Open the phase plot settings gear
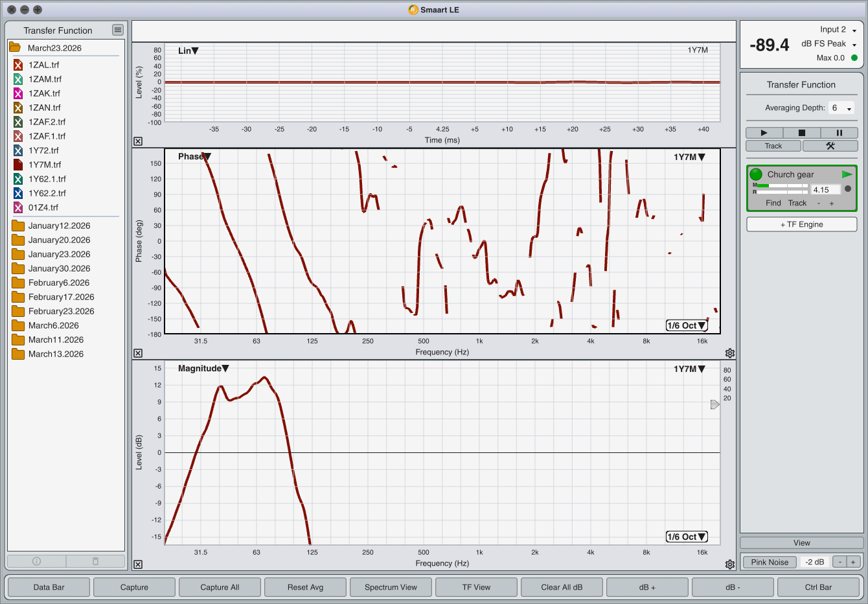Viewport: 868px width, 604px height. [x=730, y=353]
